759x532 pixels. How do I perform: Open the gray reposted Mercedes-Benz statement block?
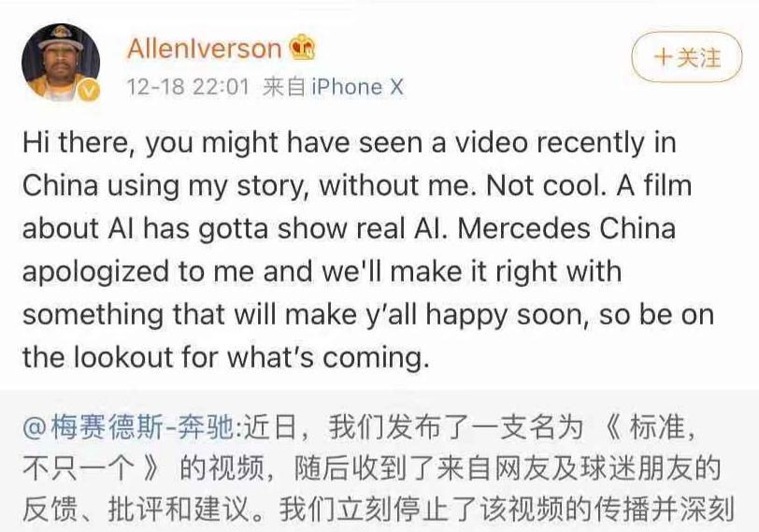tap(379, 461)
